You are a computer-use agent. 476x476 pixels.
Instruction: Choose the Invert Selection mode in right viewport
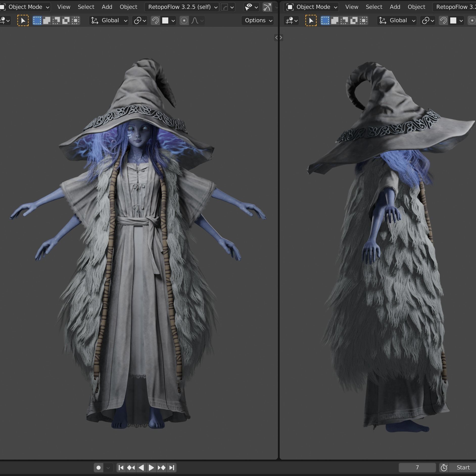click(354, 20)
